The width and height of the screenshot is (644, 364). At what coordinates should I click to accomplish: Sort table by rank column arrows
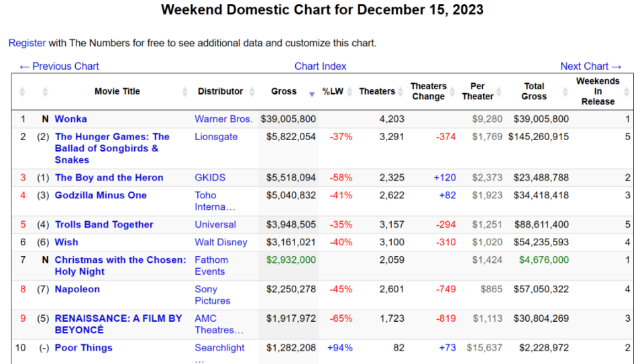point(22,92)
